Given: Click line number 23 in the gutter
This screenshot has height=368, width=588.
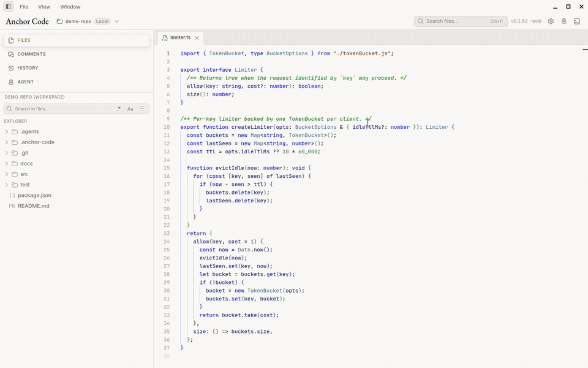Looking at the screenshot, I should pos(167,234).
